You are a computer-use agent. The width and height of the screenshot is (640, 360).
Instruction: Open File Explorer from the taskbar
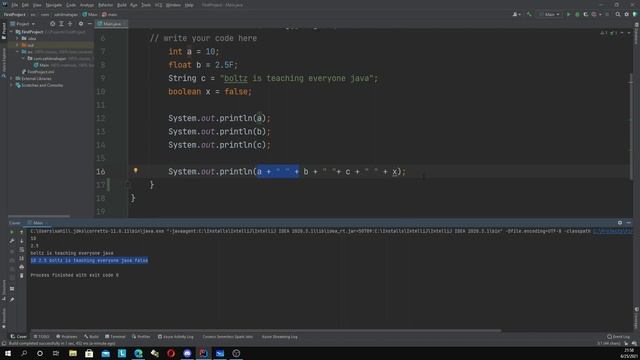click(x=73, y=353)
